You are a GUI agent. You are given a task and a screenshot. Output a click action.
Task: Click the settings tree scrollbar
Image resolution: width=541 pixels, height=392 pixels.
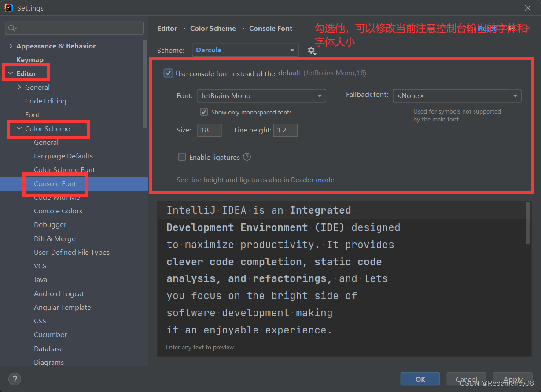(145, 84)
